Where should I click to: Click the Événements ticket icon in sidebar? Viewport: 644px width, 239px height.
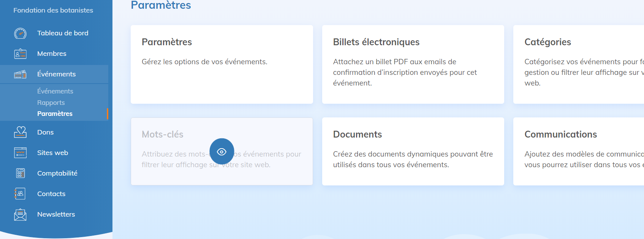pyautogui.click(x=20, y=74)
